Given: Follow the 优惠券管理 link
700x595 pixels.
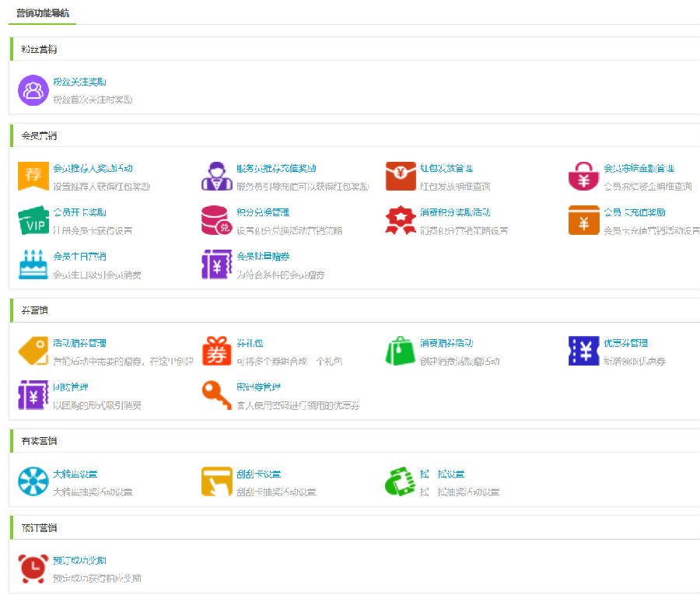Looking at the screenshot, I should 625,343.
